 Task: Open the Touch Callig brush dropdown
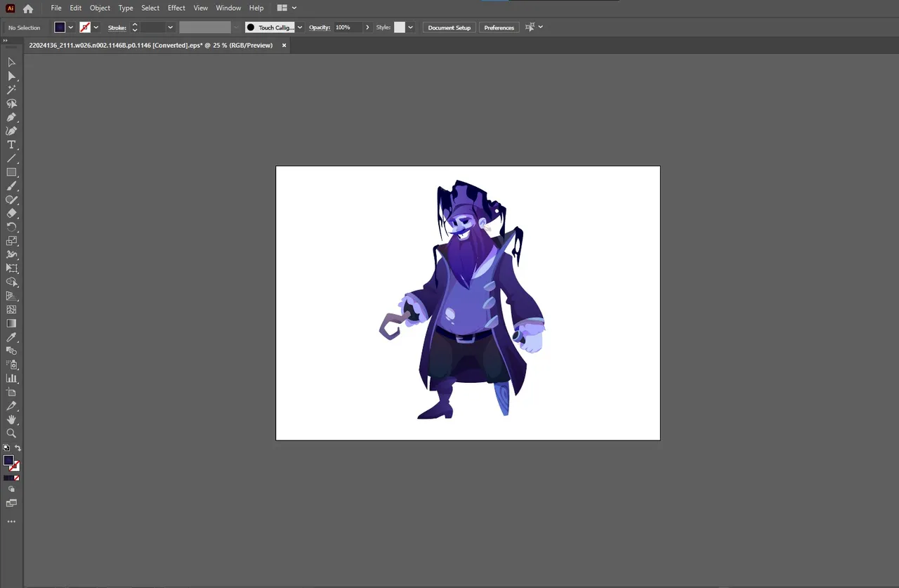tap(300, 27)
